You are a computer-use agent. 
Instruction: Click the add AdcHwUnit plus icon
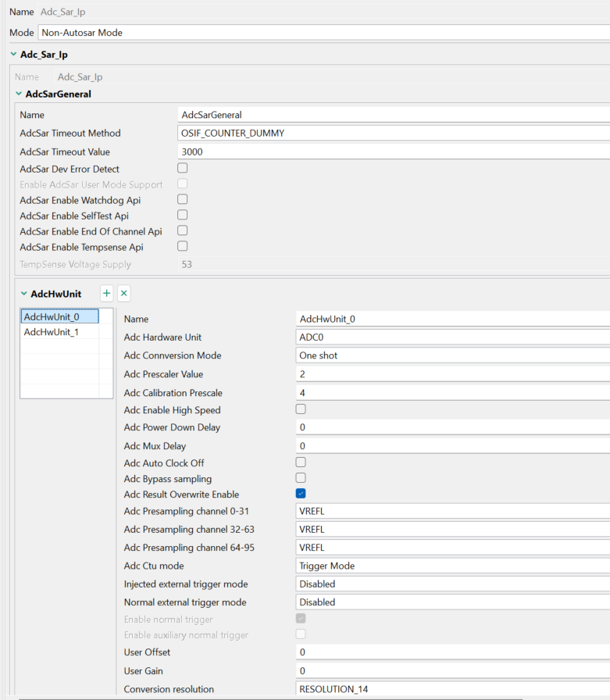pos(107,293)
